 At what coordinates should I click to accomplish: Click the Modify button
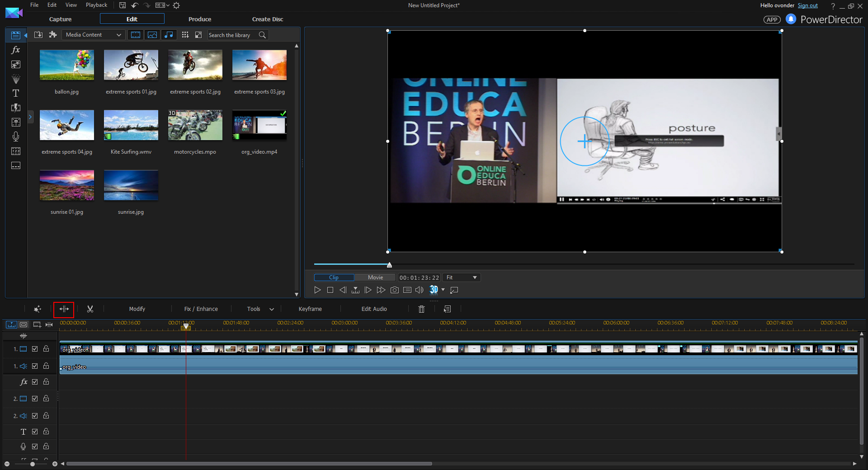(137, 309)
